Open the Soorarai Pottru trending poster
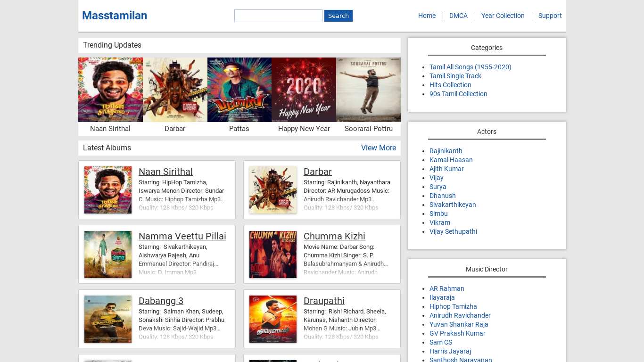 (369, 90)
